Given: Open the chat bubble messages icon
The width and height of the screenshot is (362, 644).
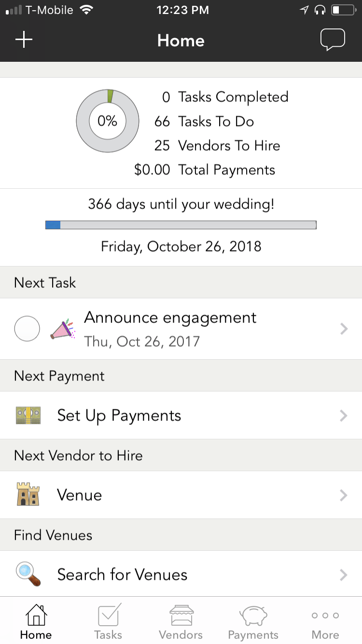Looking at the screenshot, I should click(x=333, y=40).
